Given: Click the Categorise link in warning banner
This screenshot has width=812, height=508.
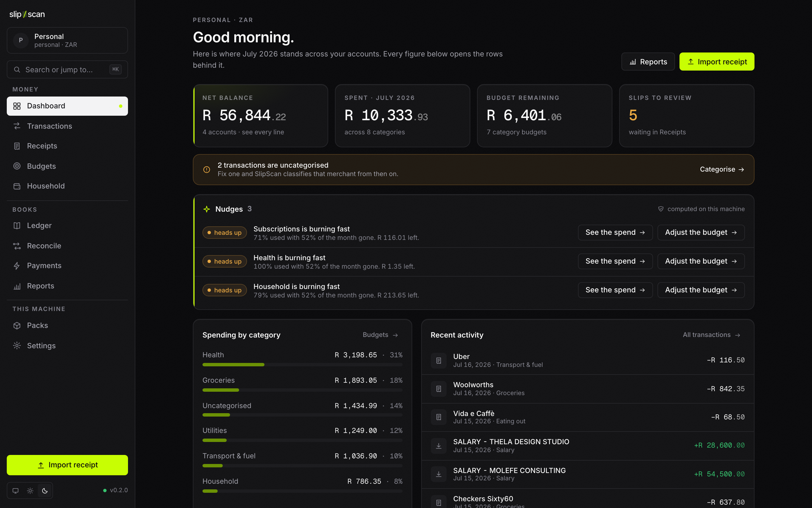Looking at the screenshot, I should [x=722, y=169].
